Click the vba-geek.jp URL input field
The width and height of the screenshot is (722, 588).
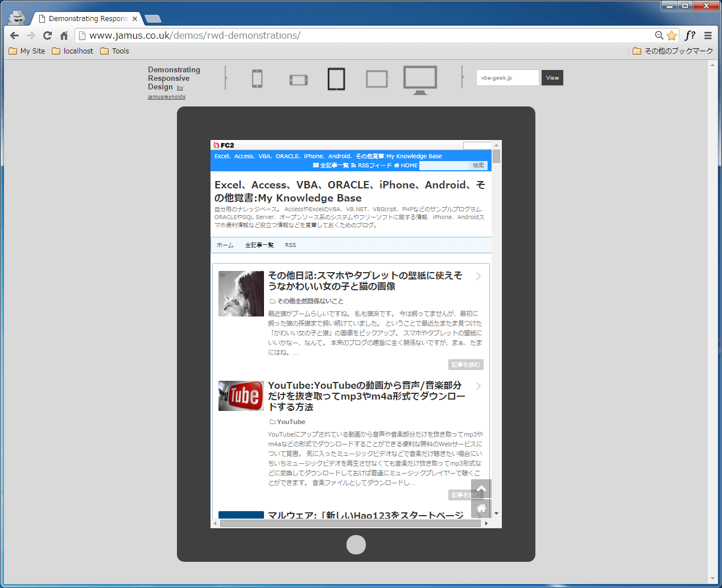[x=507, y=77]
